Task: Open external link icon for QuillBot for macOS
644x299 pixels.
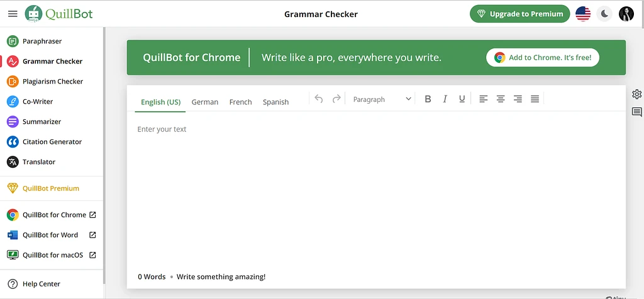Action: [93, 254]
